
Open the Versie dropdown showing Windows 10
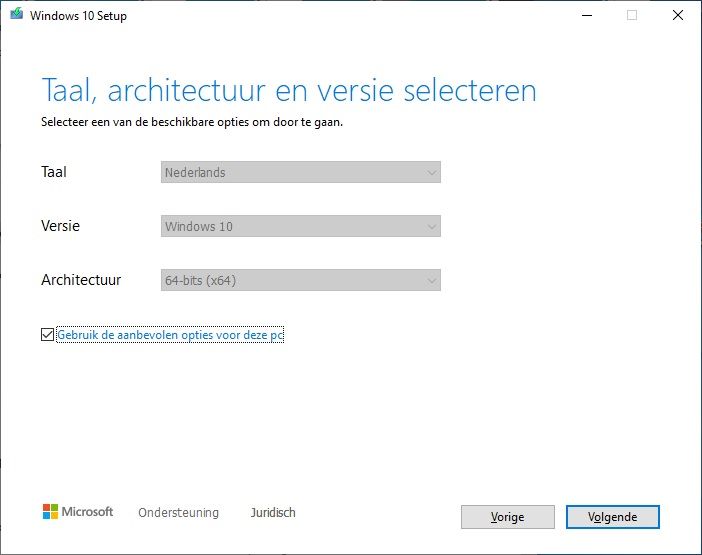tap(300, 226)
